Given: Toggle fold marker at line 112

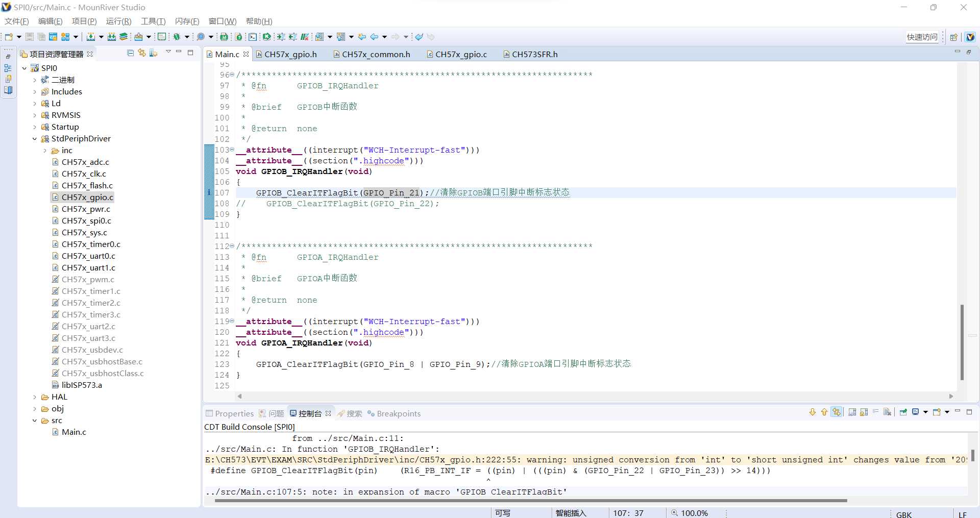Looking at the screenshot, I should (232, 246).
